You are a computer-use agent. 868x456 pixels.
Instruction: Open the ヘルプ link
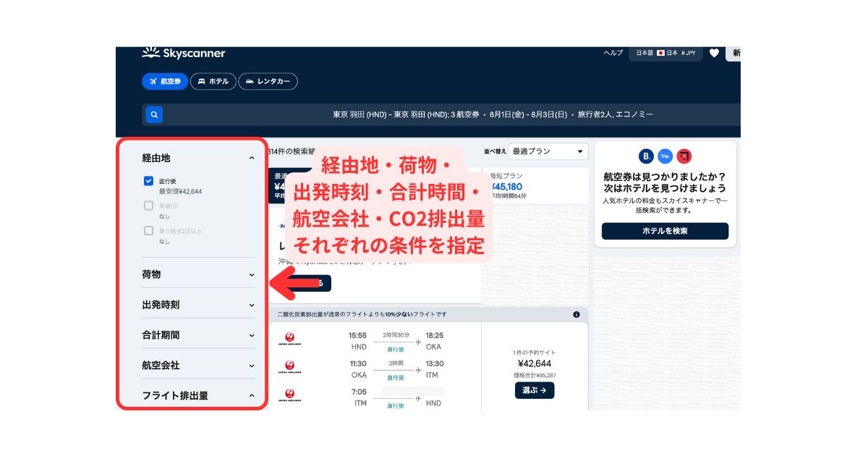(x=613, y=53)
